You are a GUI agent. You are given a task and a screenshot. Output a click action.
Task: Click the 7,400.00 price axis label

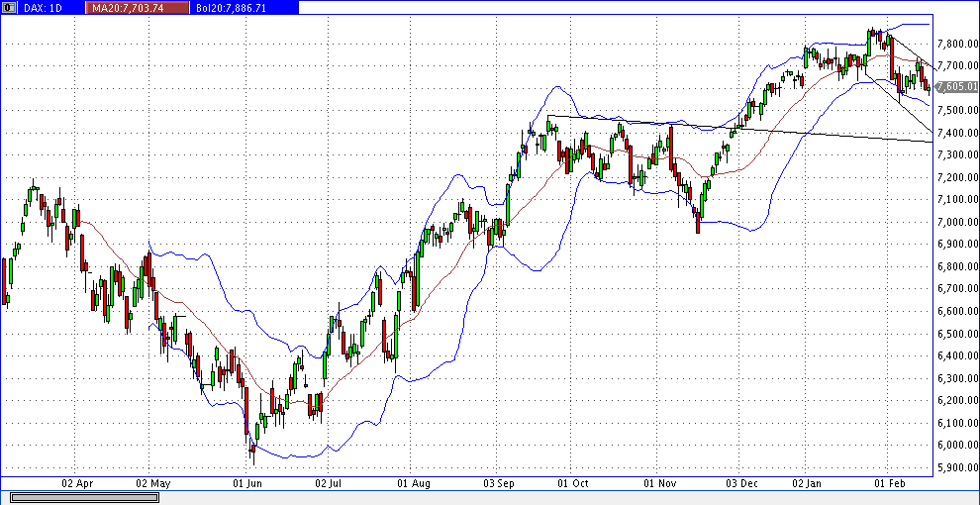point(957,133)
